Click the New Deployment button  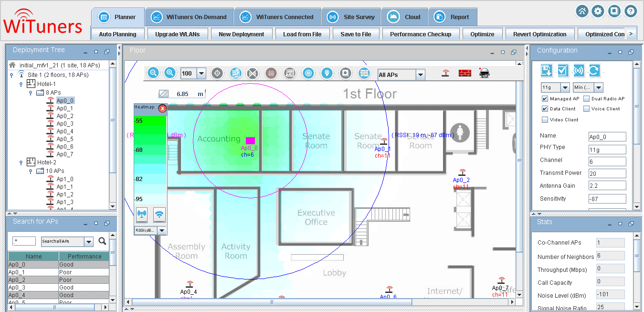coord(242,34)
